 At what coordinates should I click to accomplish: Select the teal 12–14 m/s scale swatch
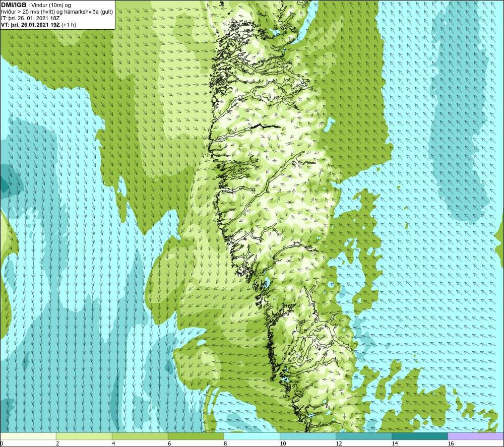coord(364,436)
